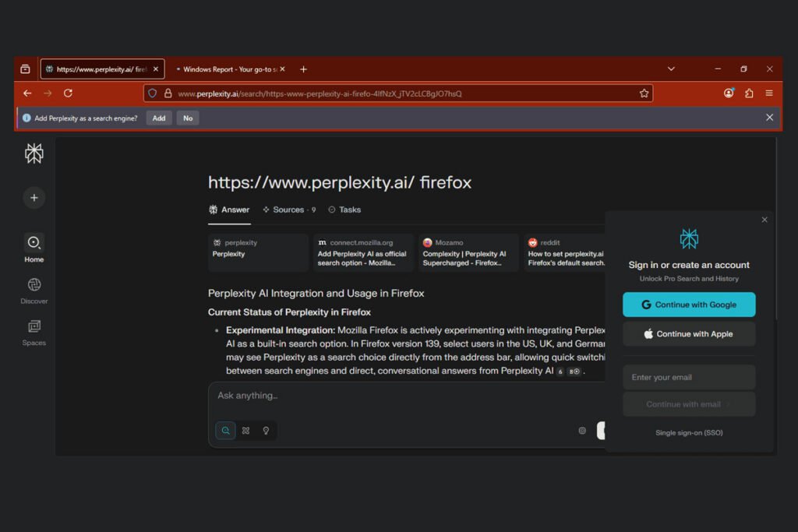Screen dimensions: 798x532
Task: Open Firefox tab overview icon
Action: coord(25,69)
